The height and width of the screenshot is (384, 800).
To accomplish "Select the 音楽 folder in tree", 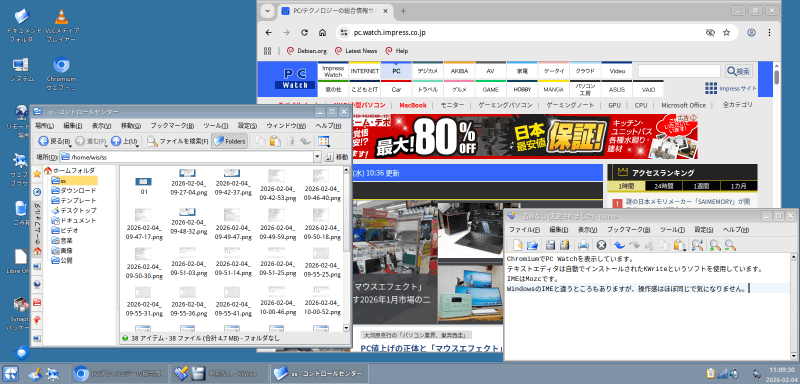I will (x=62, y=240).
